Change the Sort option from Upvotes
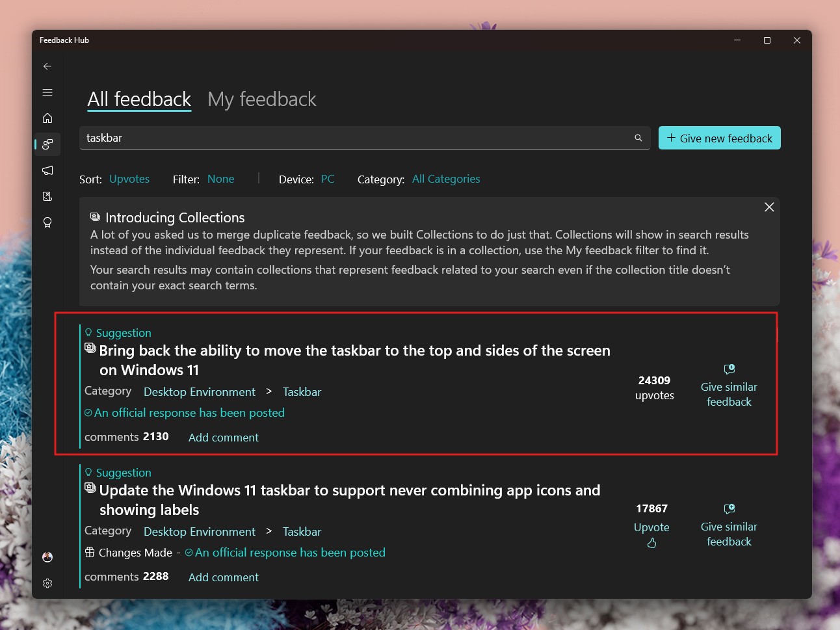This screenshot has width=840, height=630. [x=129, y=179]
